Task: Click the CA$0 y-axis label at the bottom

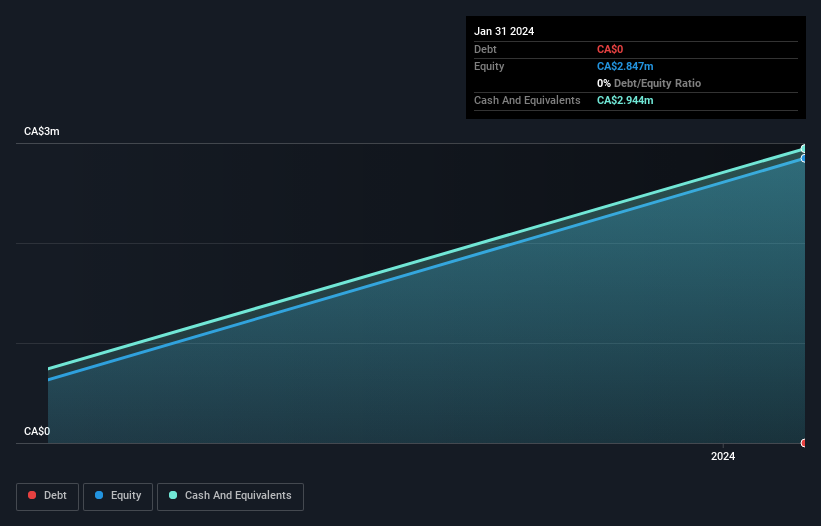Action: 37,431
